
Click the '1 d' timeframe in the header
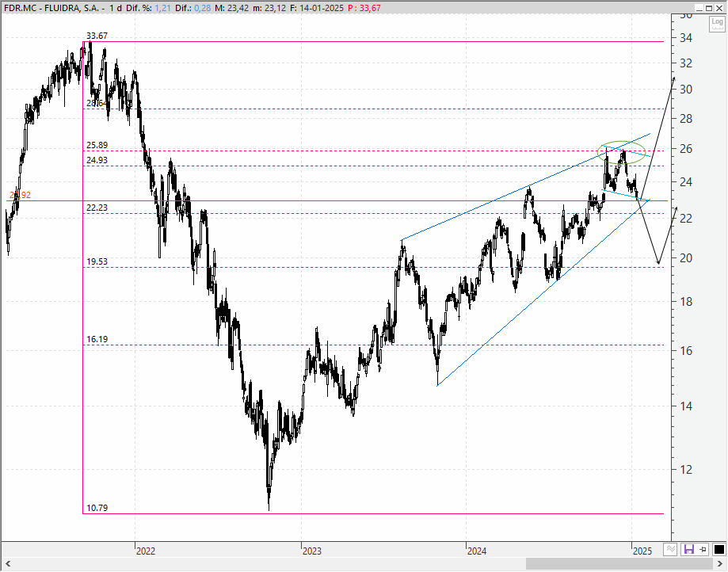click(x=116, y=8)
